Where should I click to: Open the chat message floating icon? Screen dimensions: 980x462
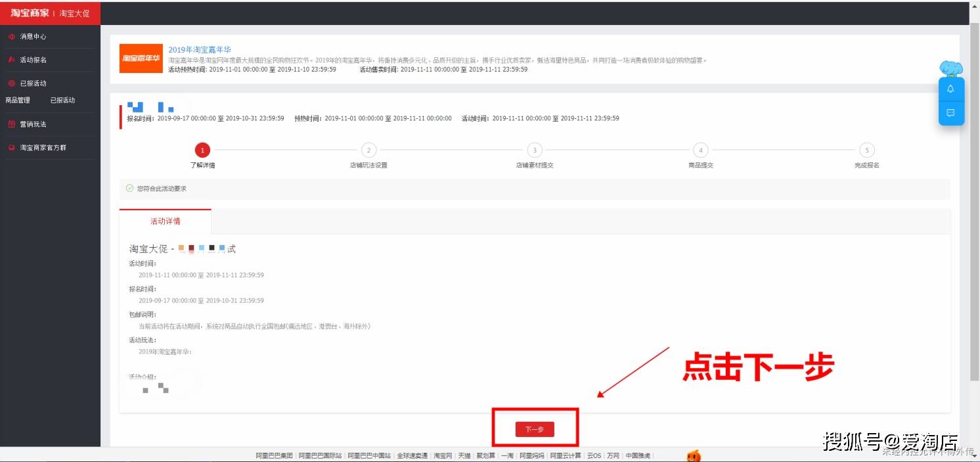(x=950, y=113)
